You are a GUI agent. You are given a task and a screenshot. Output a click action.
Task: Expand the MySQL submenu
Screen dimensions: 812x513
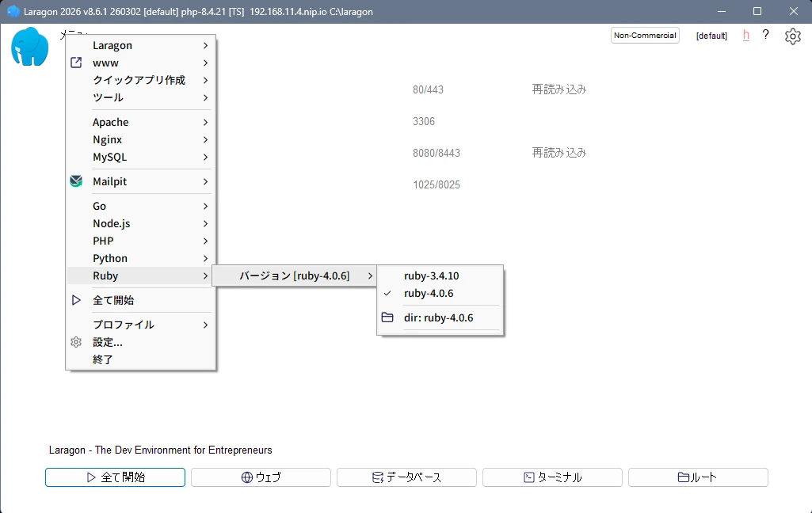pos(140,157)
